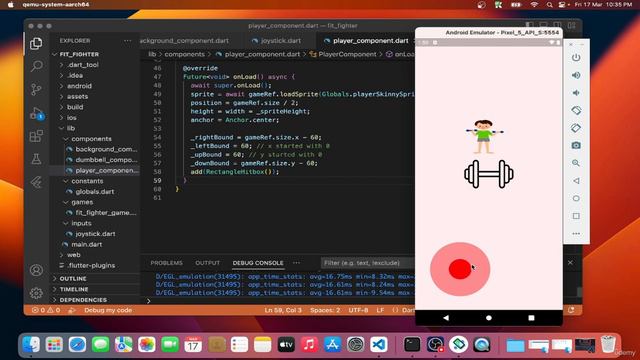Click the emulator volume down button
The width and height of the screenshot is (640, 360).
click(x=576, y=93)
